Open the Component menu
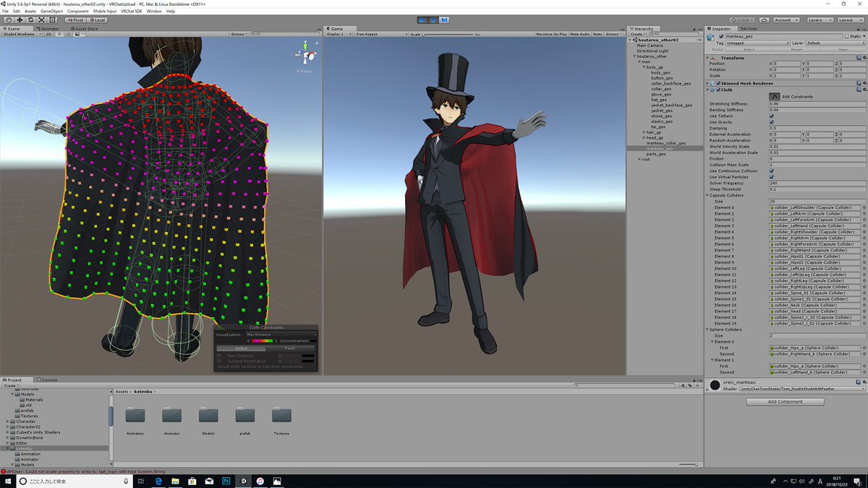Viewport: 868px width, 488px height. click(78, 12)
